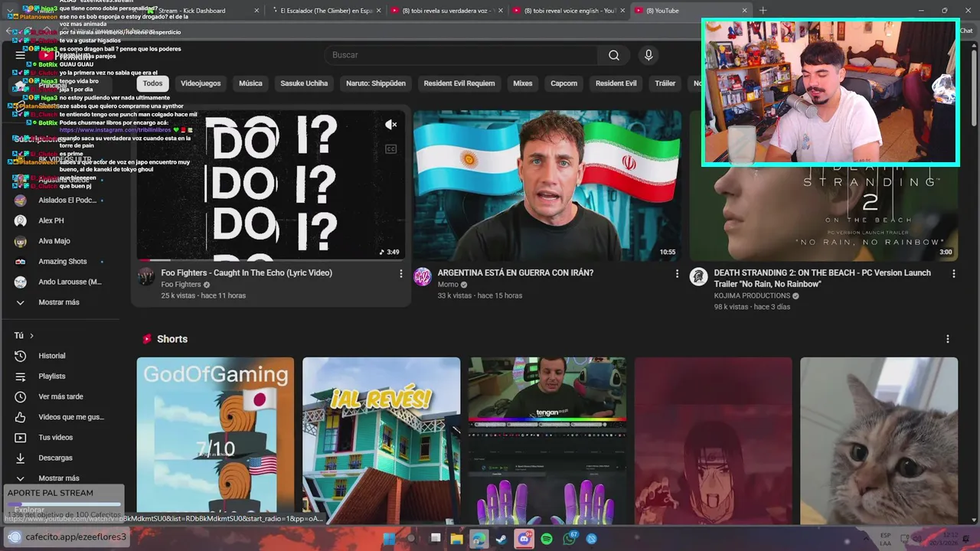Switch to tobi reveal voice english tab

point(569,11)
